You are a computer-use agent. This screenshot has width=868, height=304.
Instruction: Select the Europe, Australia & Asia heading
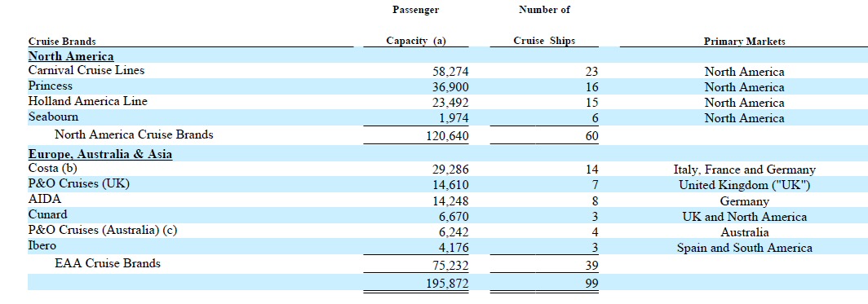(100, 154)
